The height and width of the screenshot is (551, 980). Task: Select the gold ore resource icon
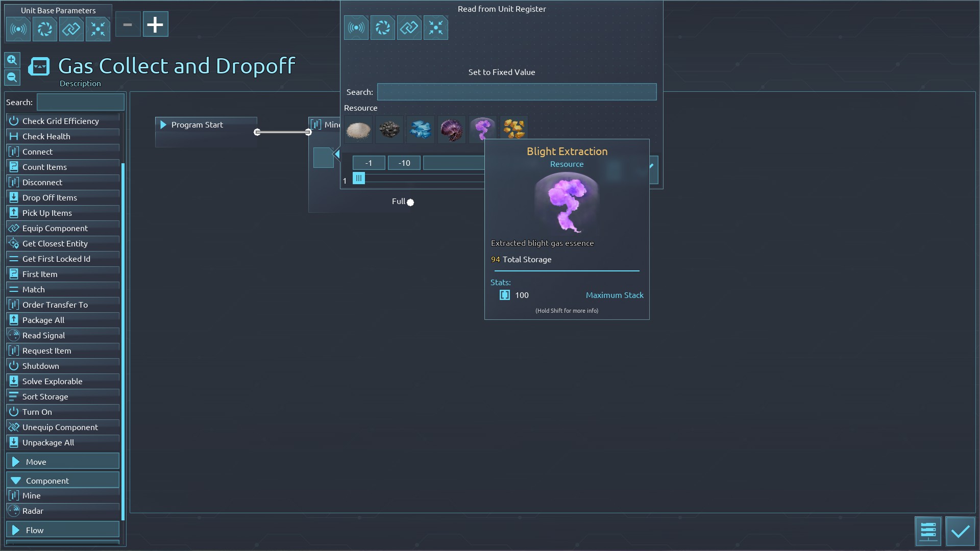pos(513,129)
